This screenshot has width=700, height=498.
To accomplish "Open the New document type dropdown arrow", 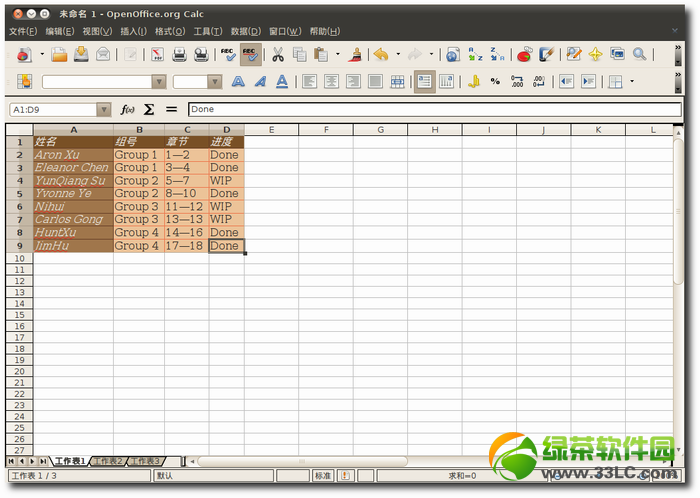I will [42, 54].
